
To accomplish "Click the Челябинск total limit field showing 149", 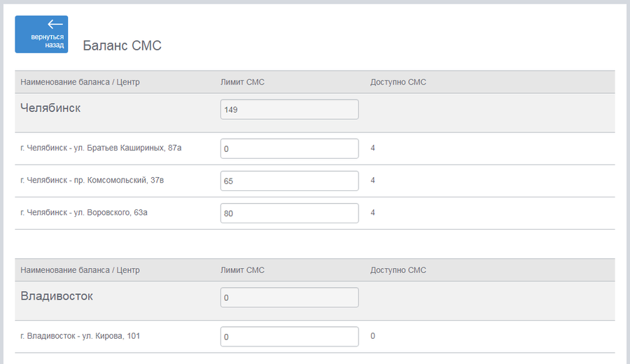I will [x=289, y=109].
